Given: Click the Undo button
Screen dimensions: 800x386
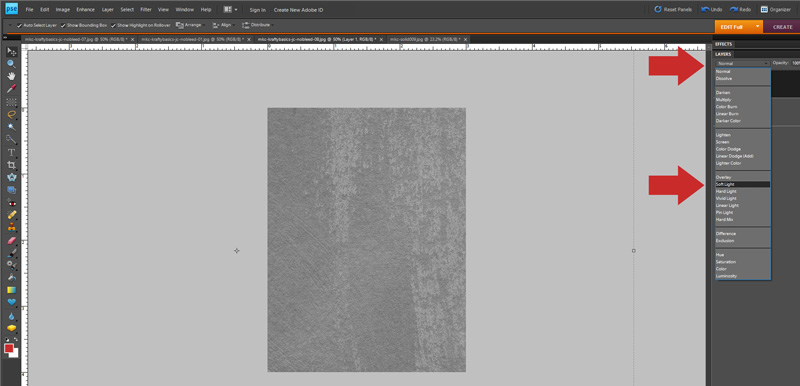Looking at the screenshot, I should click(712, 9).
